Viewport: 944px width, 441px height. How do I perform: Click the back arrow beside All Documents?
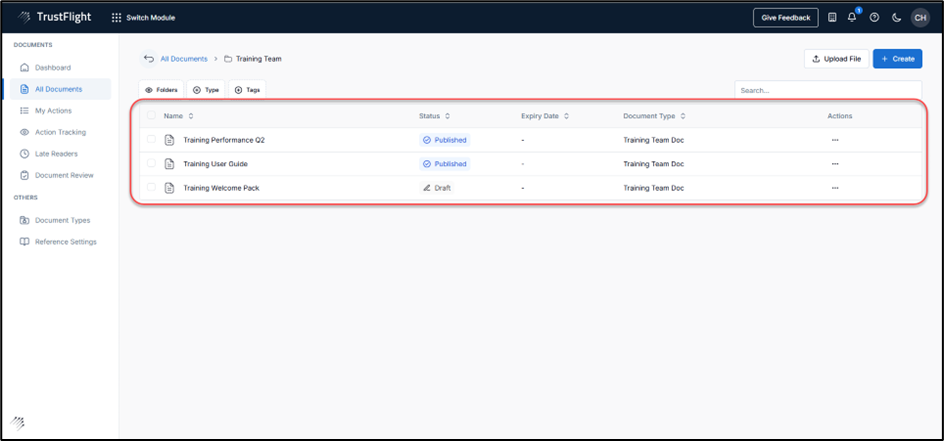149,59
